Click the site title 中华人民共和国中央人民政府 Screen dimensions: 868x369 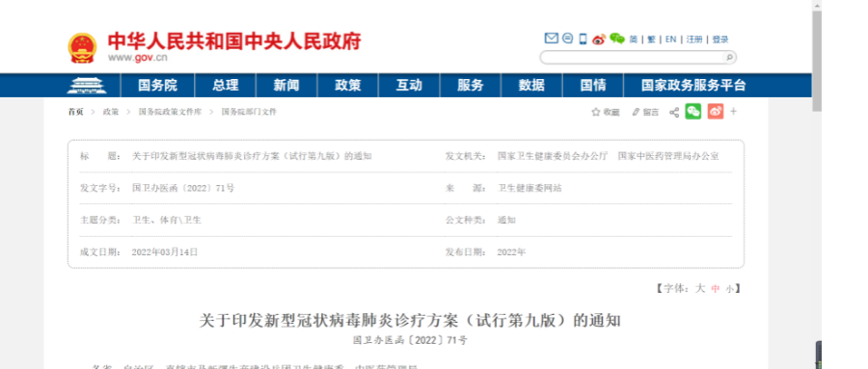click(x=234, y=41)
